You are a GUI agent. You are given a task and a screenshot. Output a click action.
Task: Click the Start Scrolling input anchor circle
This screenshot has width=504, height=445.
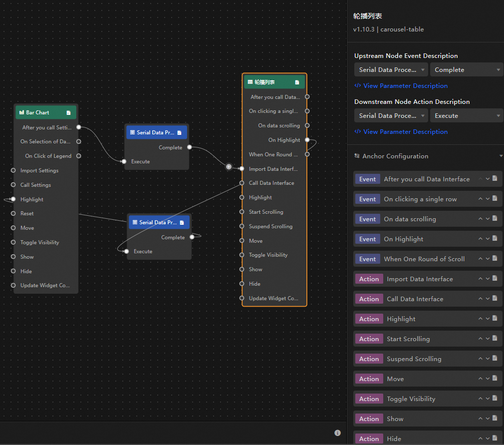[x=242, y=212]
